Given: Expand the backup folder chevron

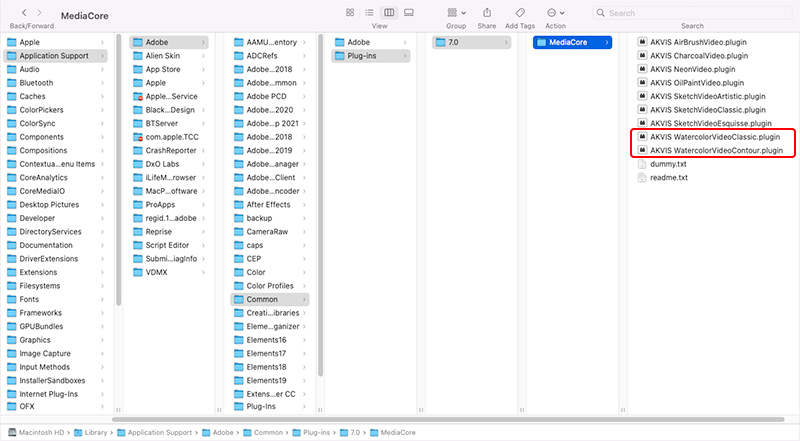Looking at the screenshot, I should pos(304,218).
